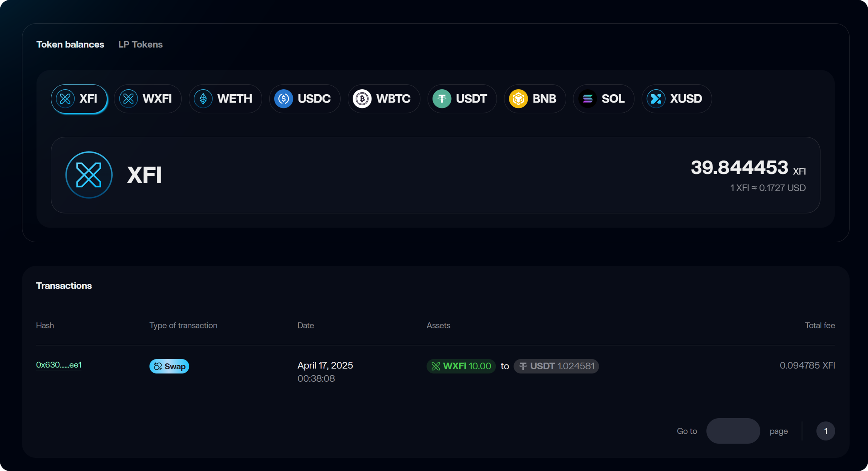The height and width of the screenshot is (471, 868).
Task: Select the USDT token chip
Action: tap(462, 99)
